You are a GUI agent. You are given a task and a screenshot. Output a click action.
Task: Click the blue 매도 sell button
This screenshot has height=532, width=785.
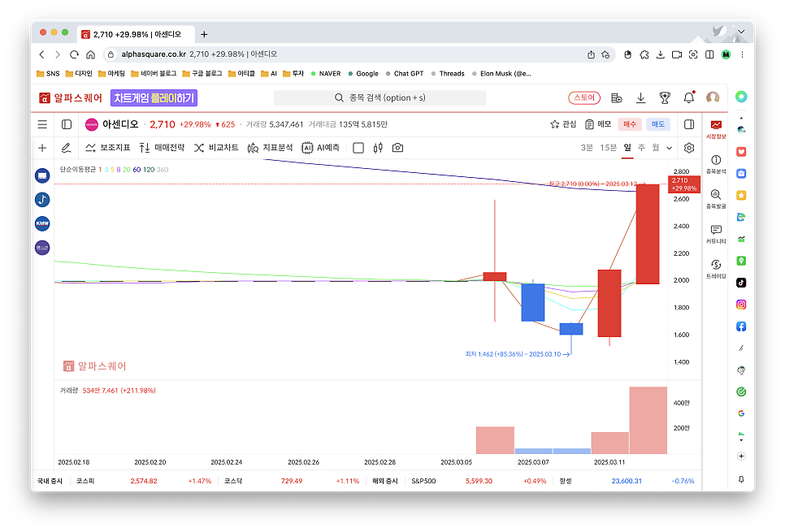click(658, 124)
